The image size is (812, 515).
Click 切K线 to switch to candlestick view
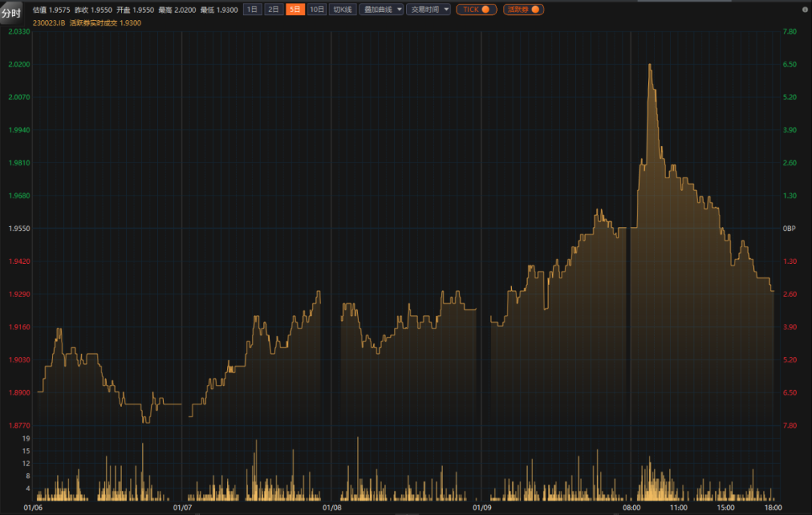coord(343,10)
